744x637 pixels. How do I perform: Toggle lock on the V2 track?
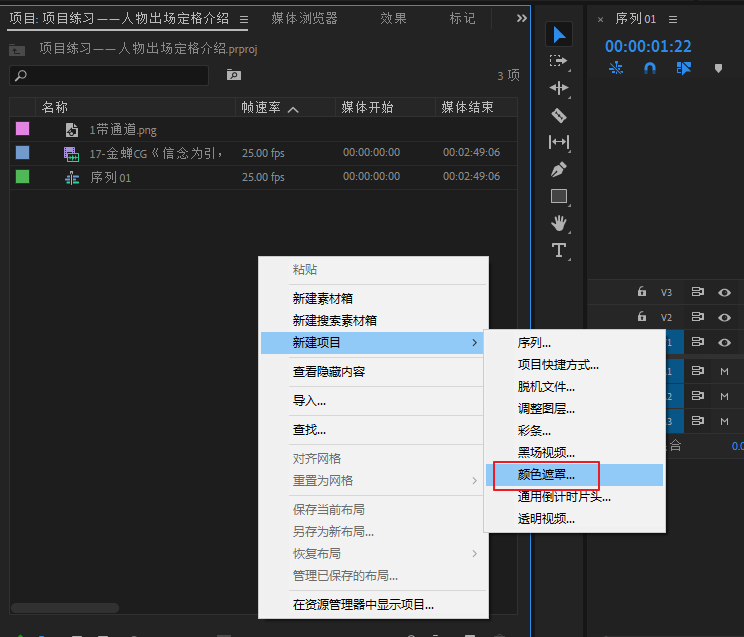tap(642, 318)
